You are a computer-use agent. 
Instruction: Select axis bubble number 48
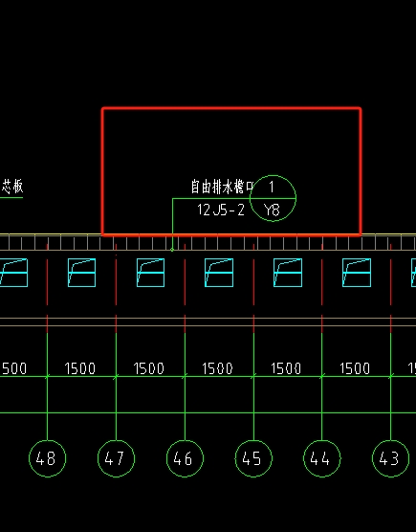tap(47, 458)
